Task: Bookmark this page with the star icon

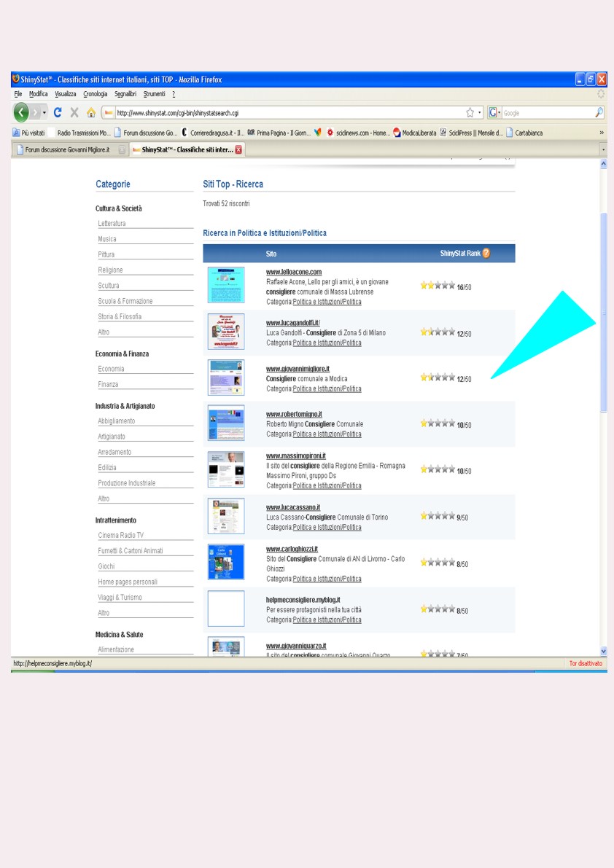Action: (x=470, y=113)
